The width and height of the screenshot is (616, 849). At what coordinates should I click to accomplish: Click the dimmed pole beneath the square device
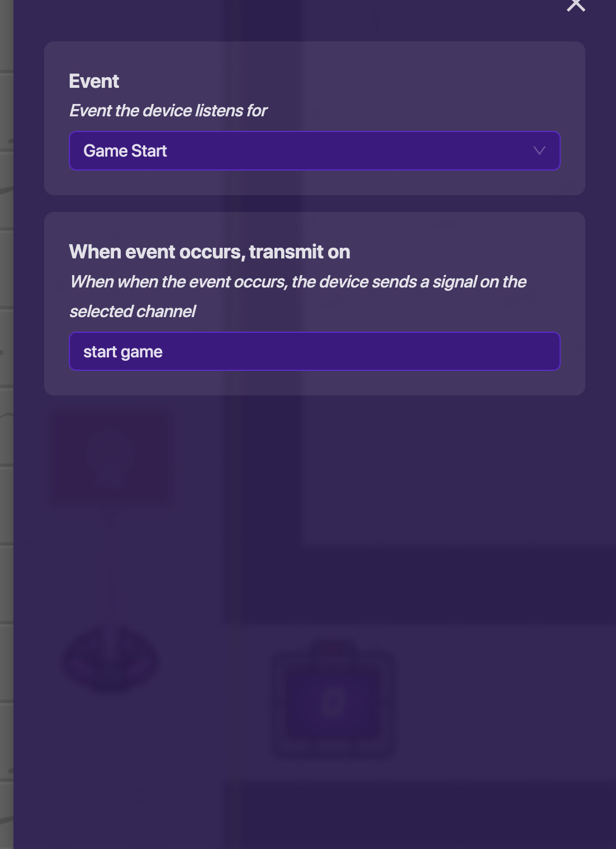(x=111, y=565)
